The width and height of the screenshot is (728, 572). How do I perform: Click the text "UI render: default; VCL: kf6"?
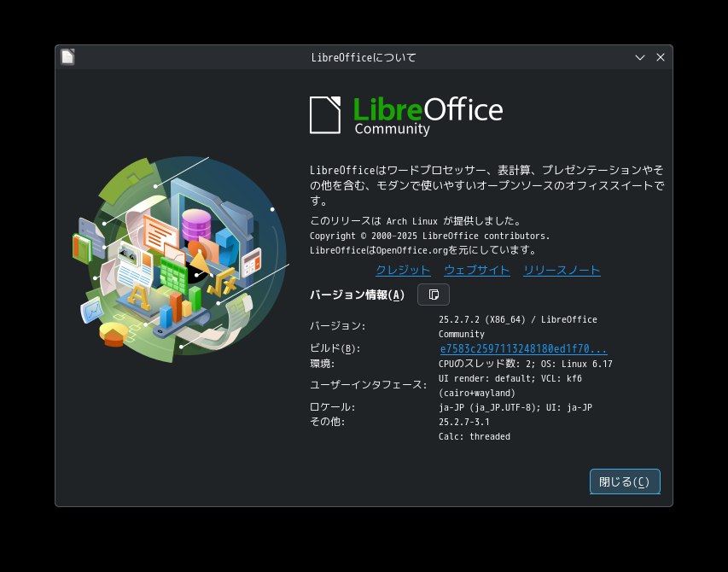tap(510, 378)
